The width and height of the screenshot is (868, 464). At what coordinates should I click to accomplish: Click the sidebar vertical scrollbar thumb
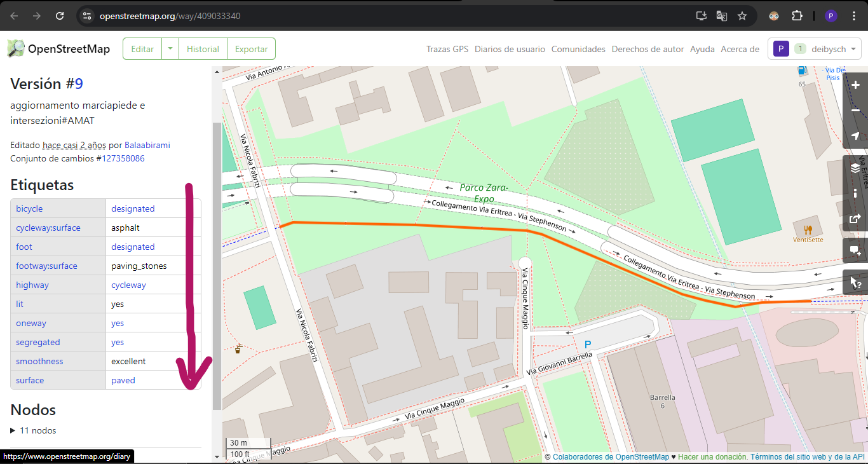(217, 266)
